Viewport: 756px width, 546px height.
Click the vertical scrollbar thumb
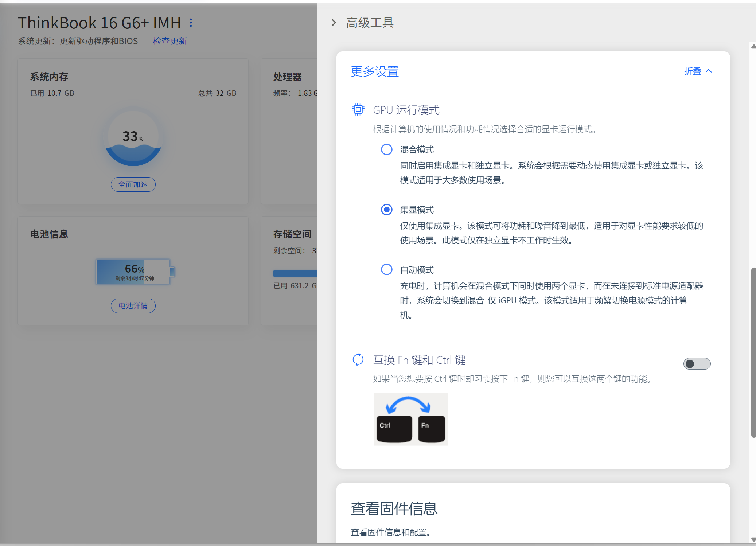pos(753,352)
